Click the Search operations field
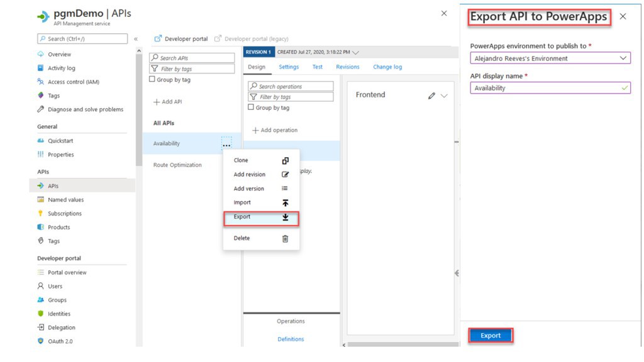Screen dimensions: 644x362 tap(291, 86)
